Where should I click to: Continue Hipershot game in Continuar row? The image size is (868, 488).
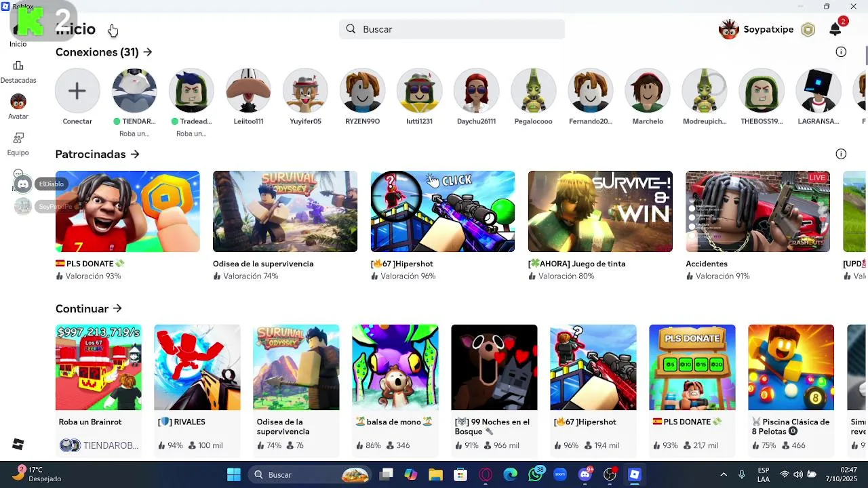coord(593,367)
